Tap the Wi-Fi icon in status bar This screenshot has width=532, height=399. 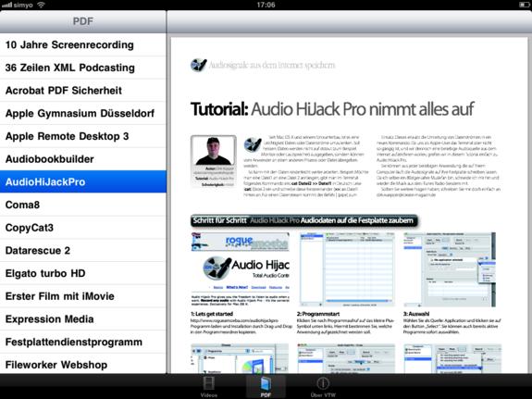point(41,5)
